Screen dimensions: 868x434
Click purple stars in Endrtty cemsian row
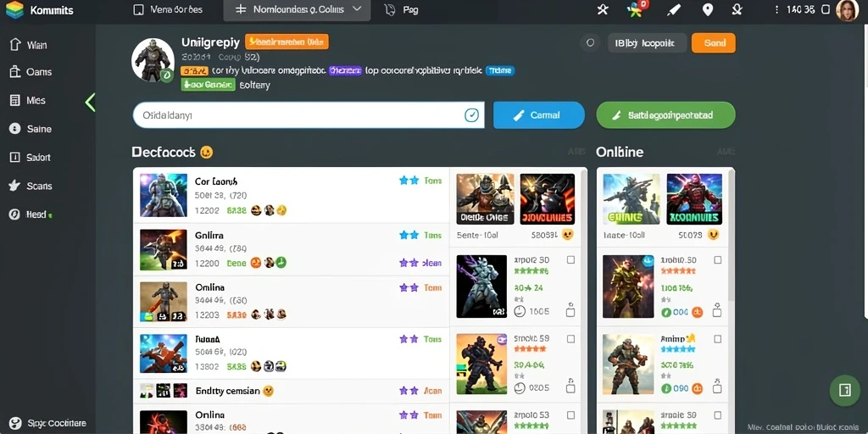[x=409, y=391]
